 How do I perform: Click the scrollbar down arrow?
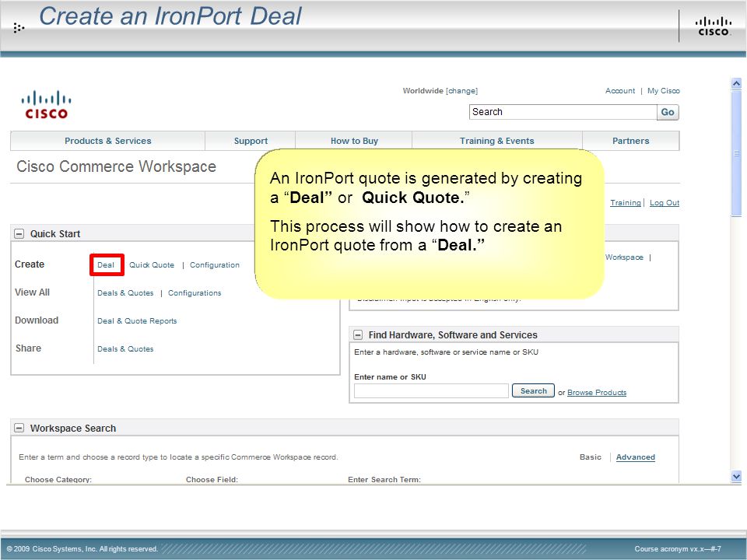[736, 476]
